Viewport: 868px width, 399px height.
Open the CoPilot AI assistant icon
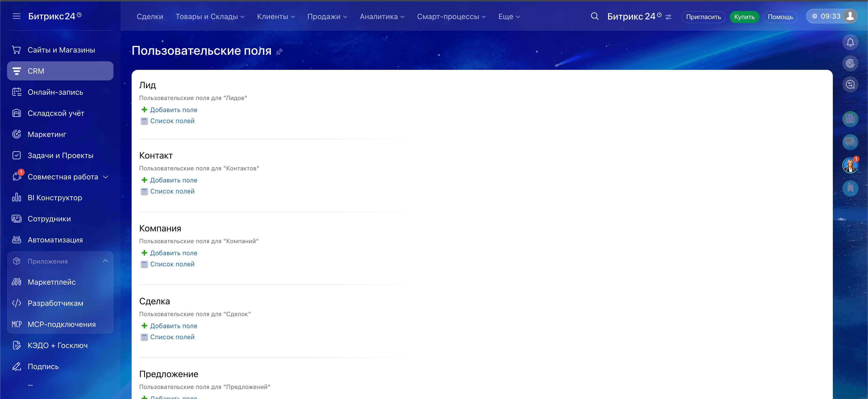click(850, 63)
